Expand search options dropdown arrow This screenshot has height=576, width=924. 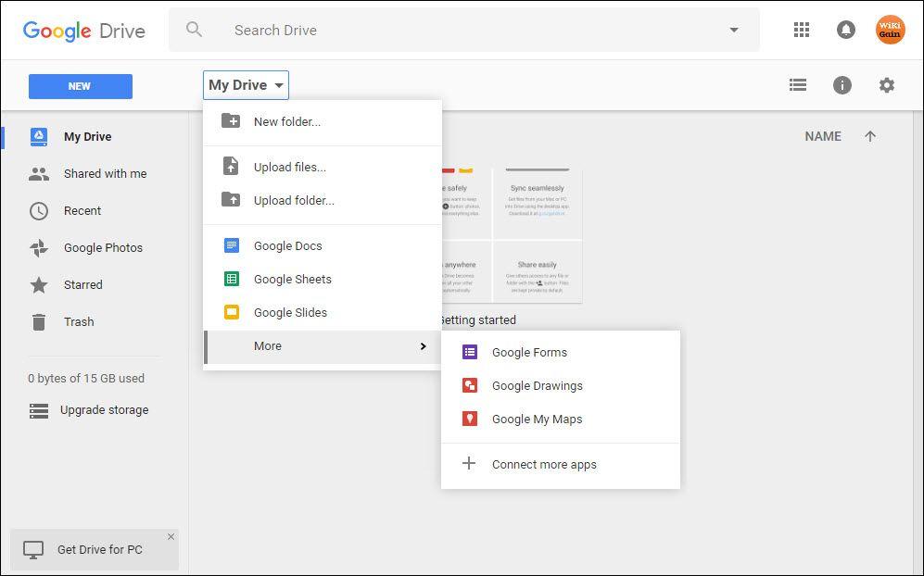click(x=734, y=30)
